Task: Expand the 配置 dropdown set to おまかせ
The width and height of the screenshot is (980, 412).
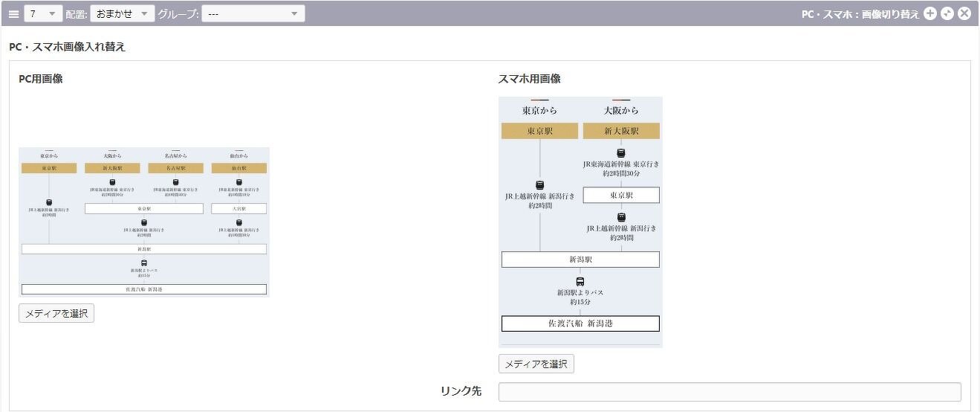Action: (122, 13)
